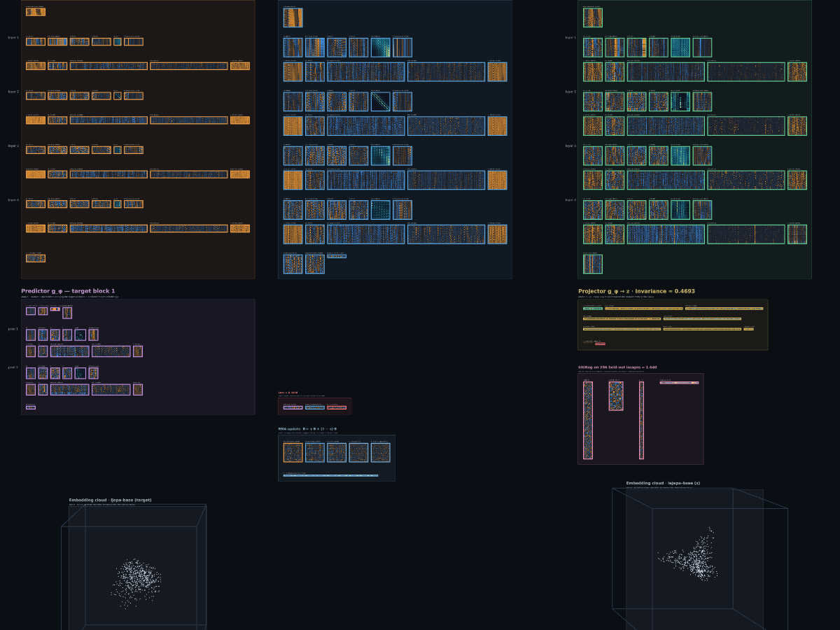Select the square pink-bordered matrix in the SIGReg panel
The height and width of the screenshot is (630, 840).
[x=616, y=395]
